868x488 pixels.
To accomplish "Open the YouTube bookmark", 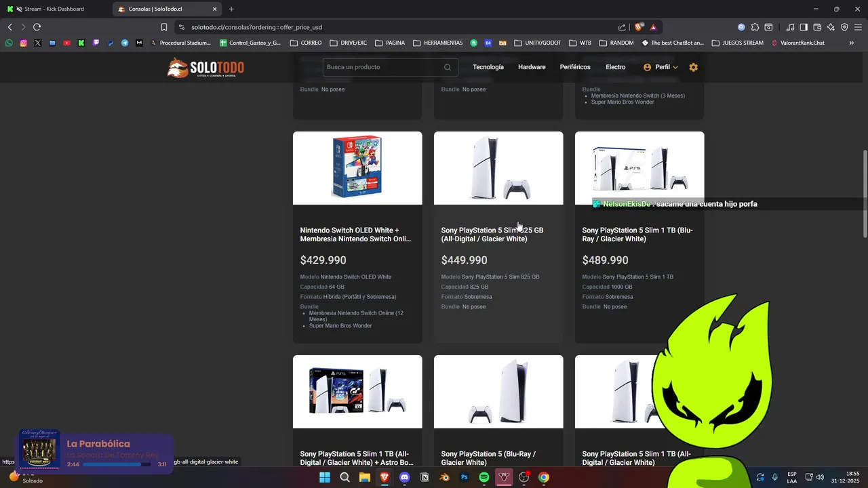I will pyautogui.click(x=66, y=43).
